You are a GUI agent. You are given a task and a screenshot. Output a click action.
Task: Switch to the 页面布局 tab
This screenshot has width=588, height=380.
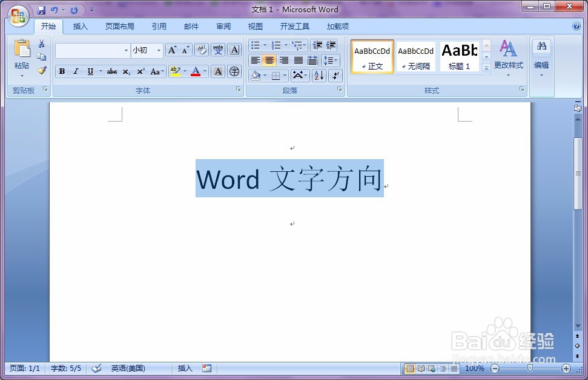(120, 26)
